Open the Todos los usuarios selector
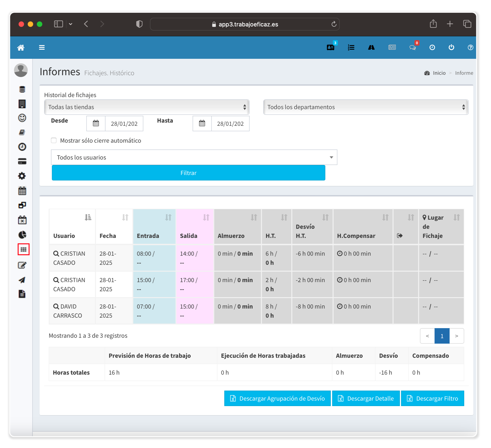The width and height of the screenshot is (491, 448). [194, 157]
